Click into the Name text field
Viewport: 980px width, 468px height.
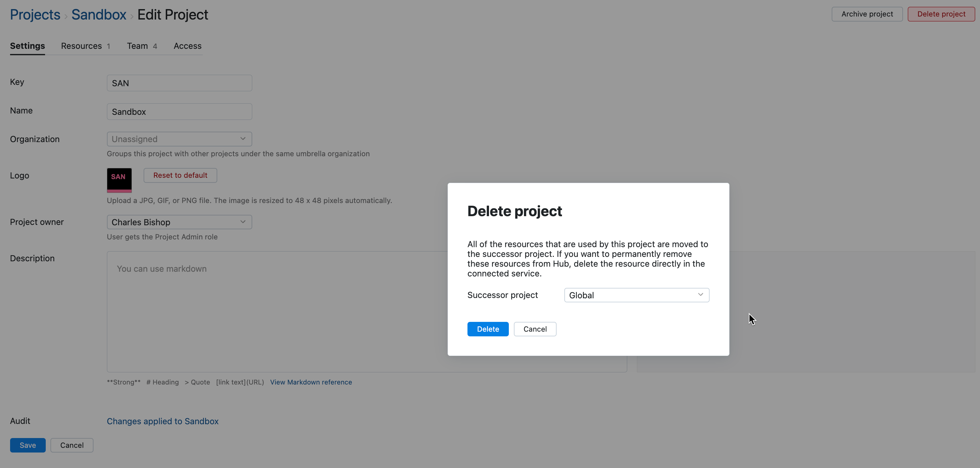179,111
